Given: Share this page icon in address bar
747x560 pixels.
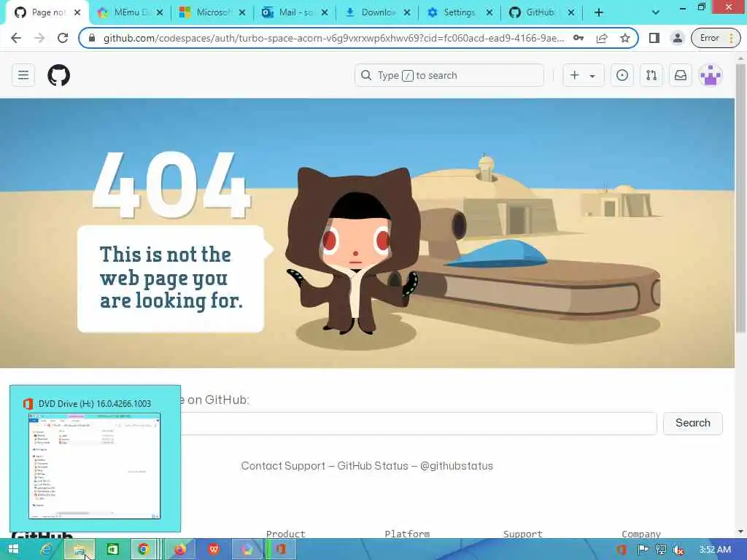Looking at the screenshot, I should pyautogui.click(x=602, y=38).
